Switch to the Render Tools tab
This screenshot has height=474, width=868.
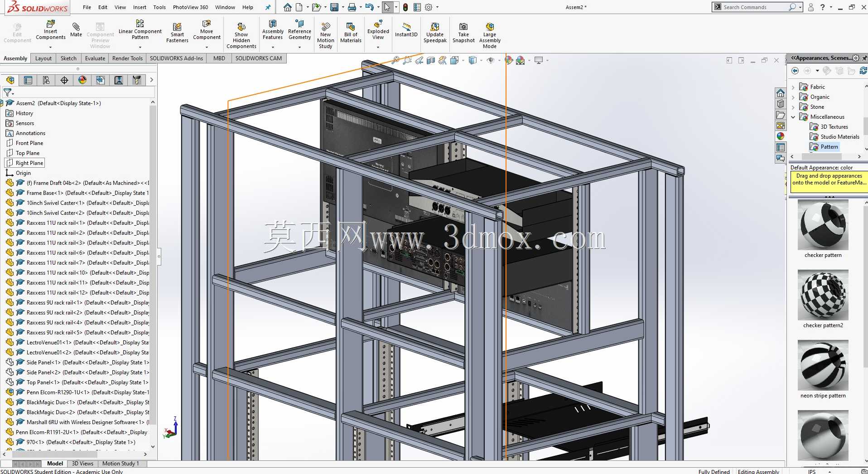127,58
